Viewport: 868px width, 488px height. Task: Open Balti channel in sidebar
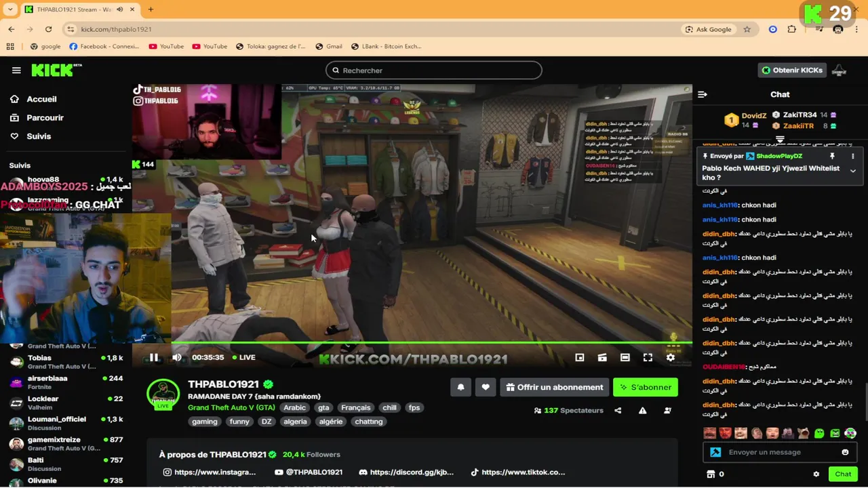(65, 464)
